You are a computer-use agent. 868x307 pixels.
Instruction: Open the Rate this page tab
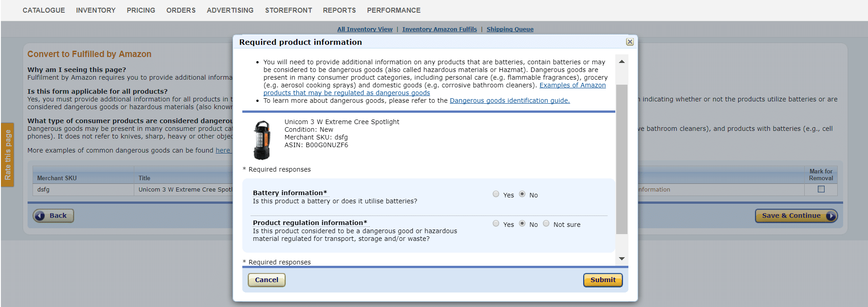click(x=7, y=155)
